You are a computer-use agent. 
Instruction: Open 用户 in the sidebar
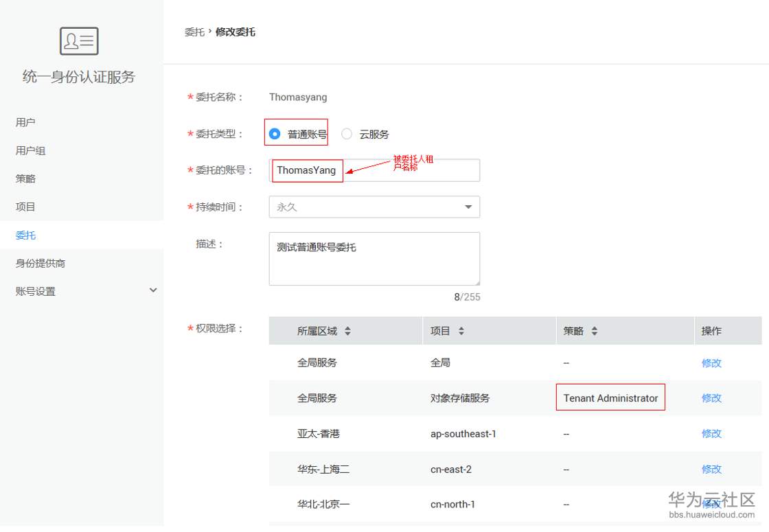point(25,122)
